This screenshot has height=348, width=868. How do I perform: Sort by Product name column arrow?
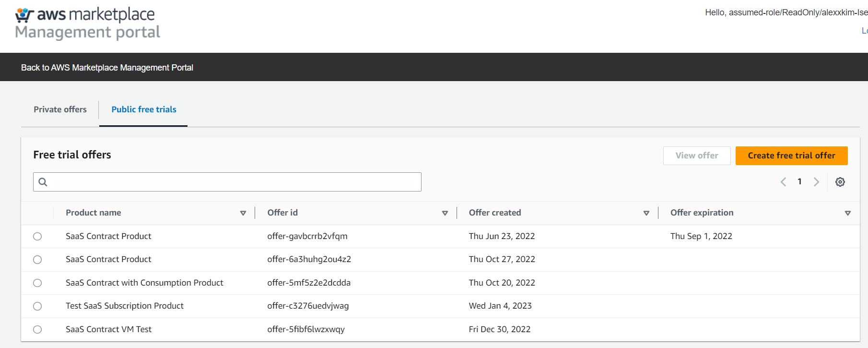click(243, 213)
